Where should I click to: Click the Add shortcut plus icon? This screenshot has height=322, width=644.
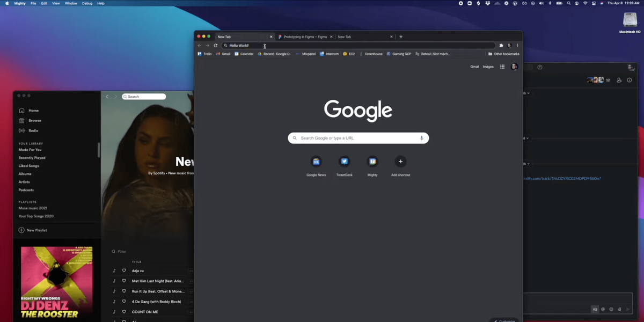400,162
